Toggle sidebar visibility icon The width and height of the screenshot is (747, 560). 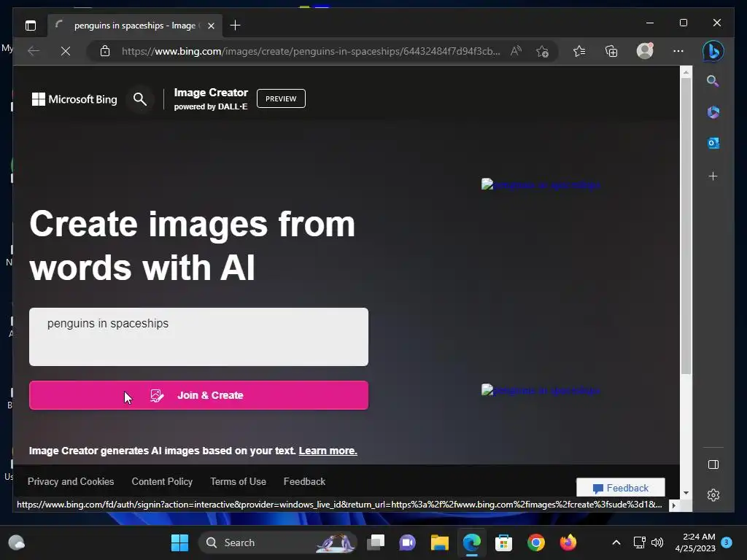click(x=713, y=464)
